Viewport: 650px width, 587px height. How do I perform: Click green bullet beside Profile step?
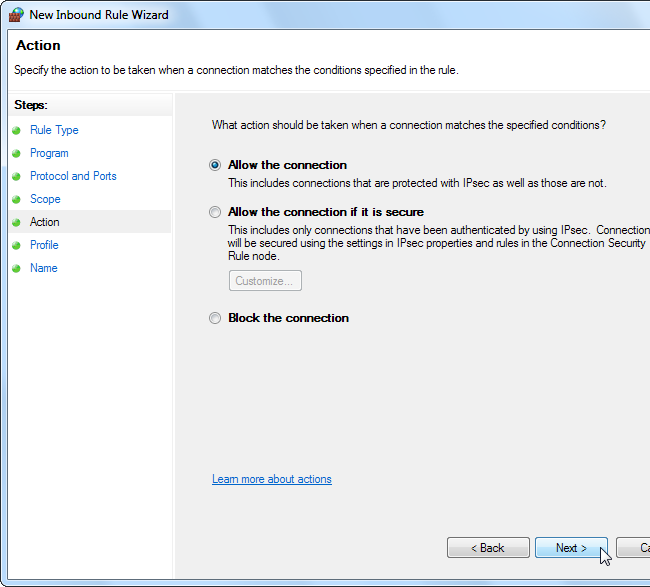tap(17, 245)
